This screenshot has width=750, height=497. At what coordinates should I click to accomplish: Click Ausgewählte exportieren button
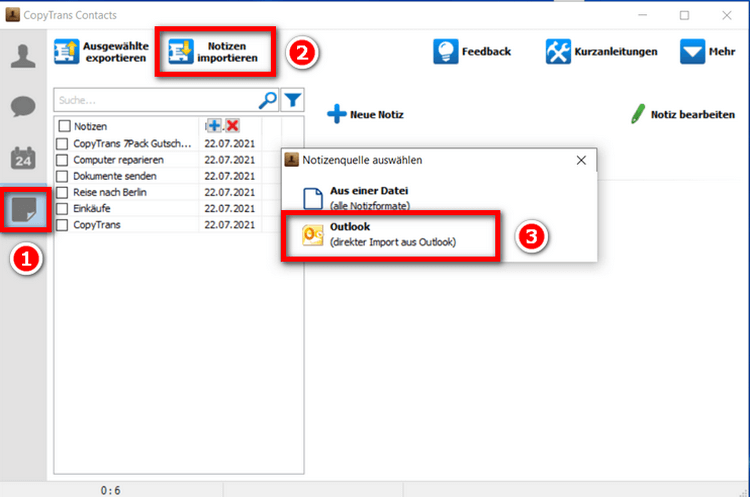(101, 52)
